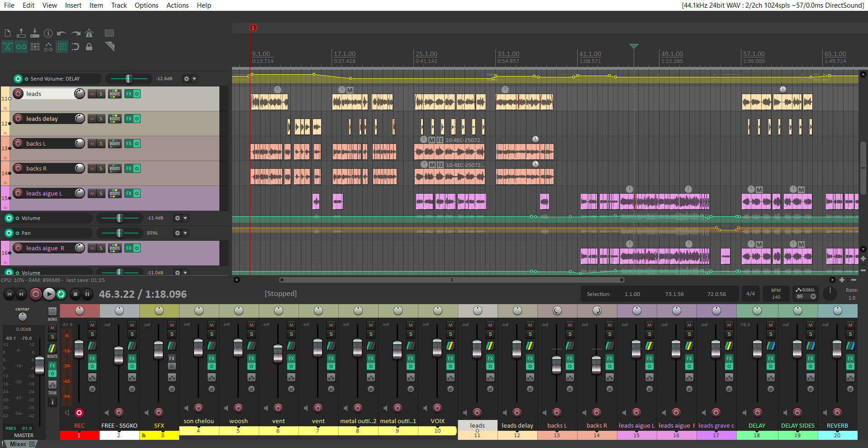Open the Track menu
The width and height of the screenshot is (868, 448).
click(x=119, y=5)
